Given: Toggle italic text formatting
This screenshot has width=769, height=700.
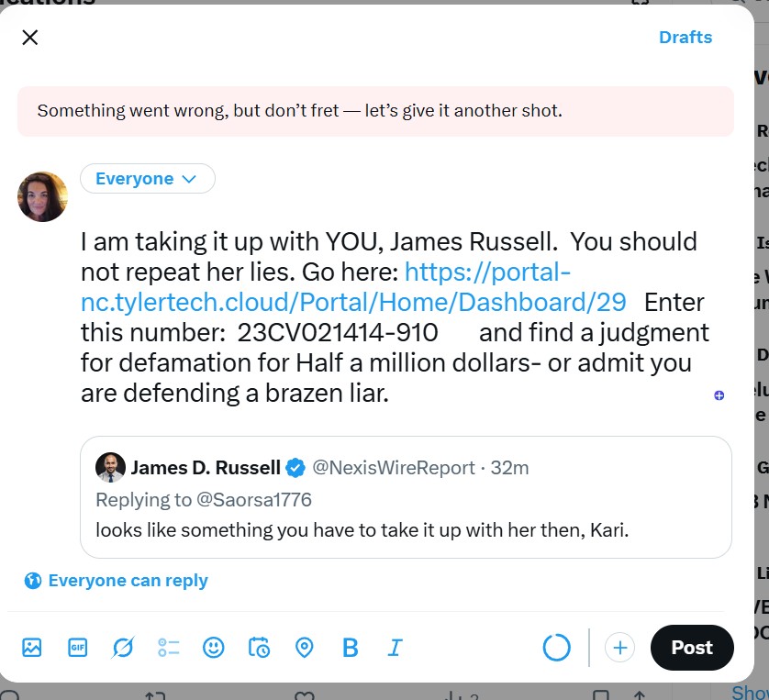Looking at the screenshot, I should [x=395, y=648].
